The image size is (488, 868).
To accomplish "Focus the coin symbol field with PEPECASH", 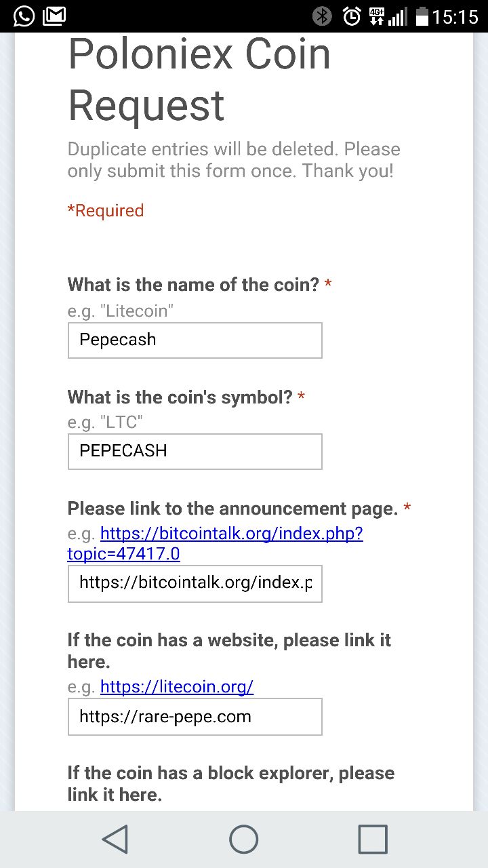I will point(195,452).
